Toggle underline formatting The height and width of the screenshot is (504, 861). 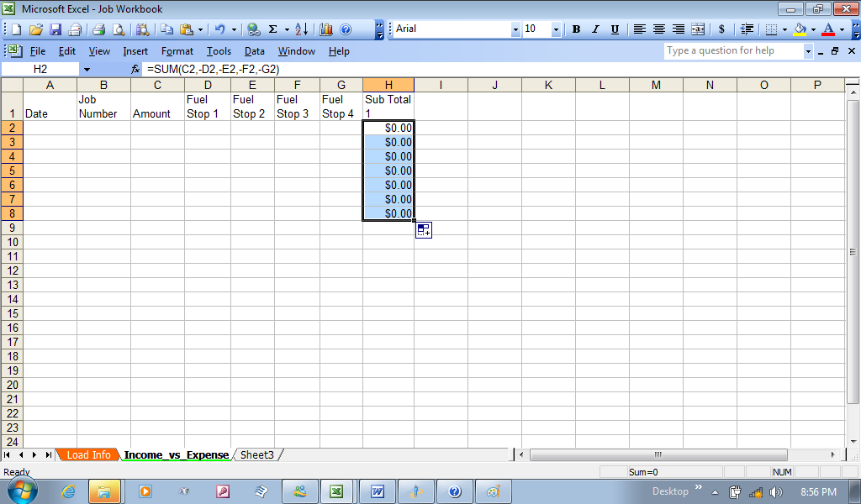[x=615, y=29]
